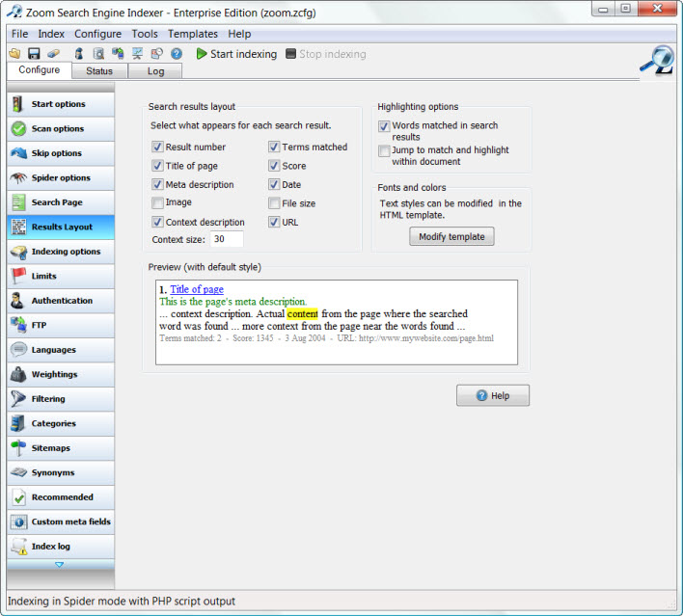Click the person figure toolbar icon
The image size is (683, 616).
tap(79, 54)
